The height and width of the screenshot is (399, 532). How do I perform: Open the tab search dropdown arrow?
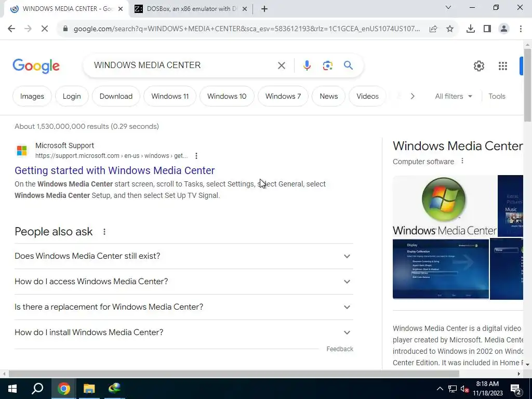pos(448,7)
